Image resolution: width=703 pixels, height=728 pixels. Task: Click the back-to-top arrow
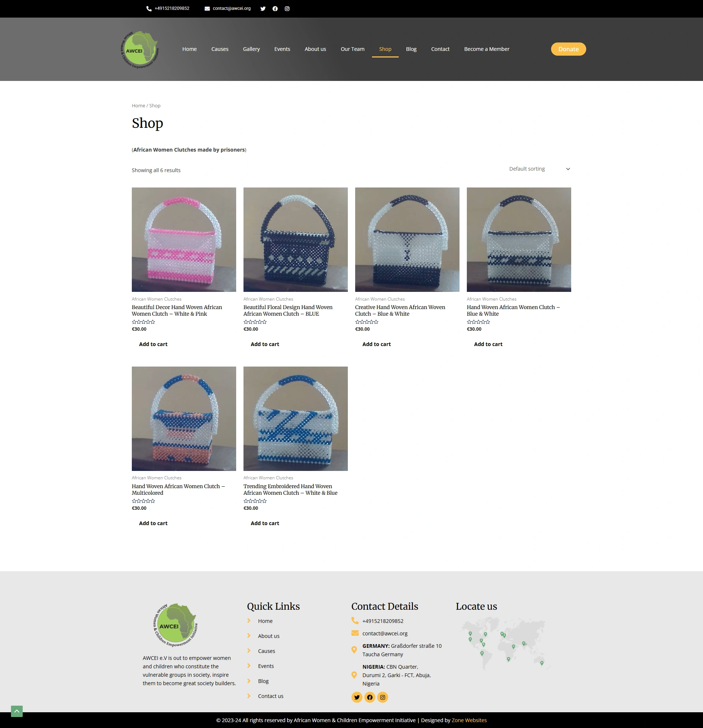click(16, 709)
